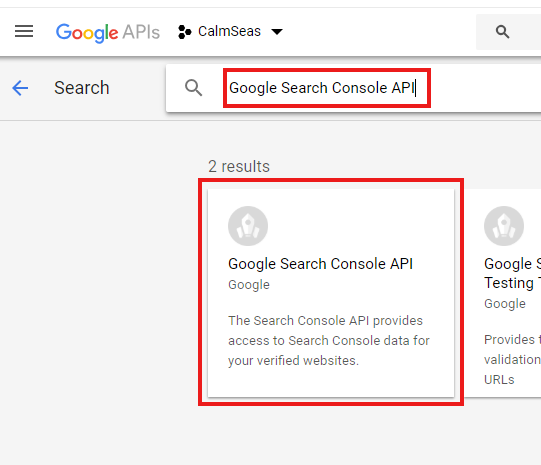This screenshot has height=465, width=541.
Task: Select the CalmSeas project name
Action: 229,31
